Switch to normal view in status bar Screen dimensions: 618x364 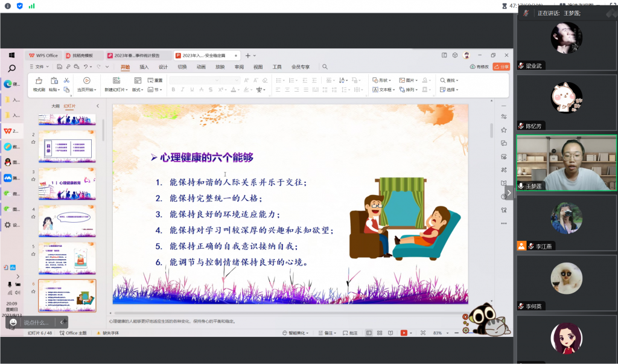[368, 333]
